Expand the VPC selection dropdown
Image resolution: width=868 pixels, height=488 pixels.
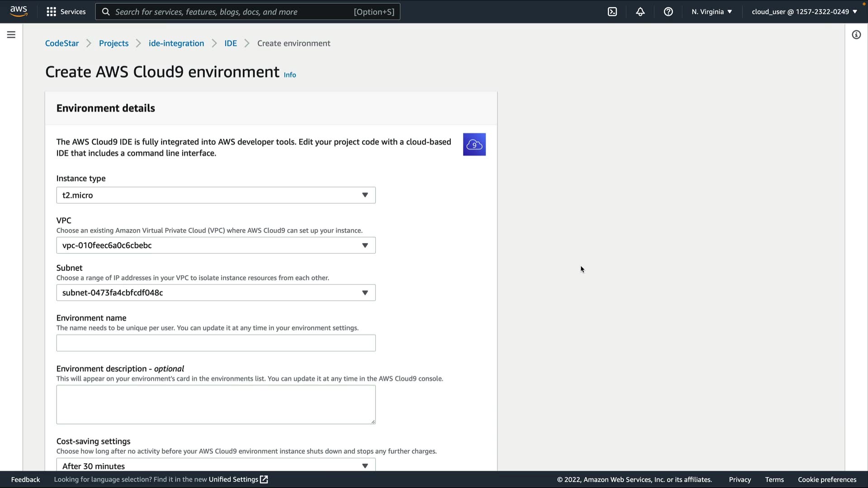tap(216, 245)
